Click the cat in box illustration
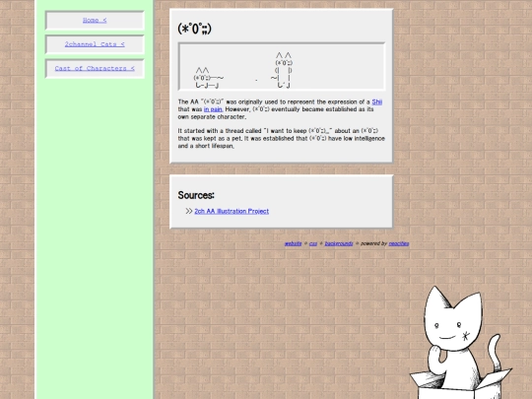This screenshot has width=532, height=399. click(x=460, y=343)
